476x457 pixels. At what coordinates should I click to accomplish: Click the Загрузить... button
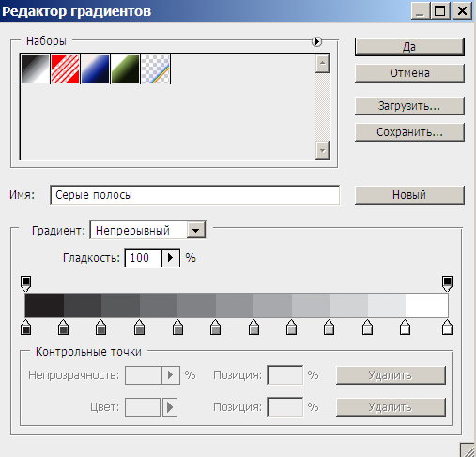409,106
